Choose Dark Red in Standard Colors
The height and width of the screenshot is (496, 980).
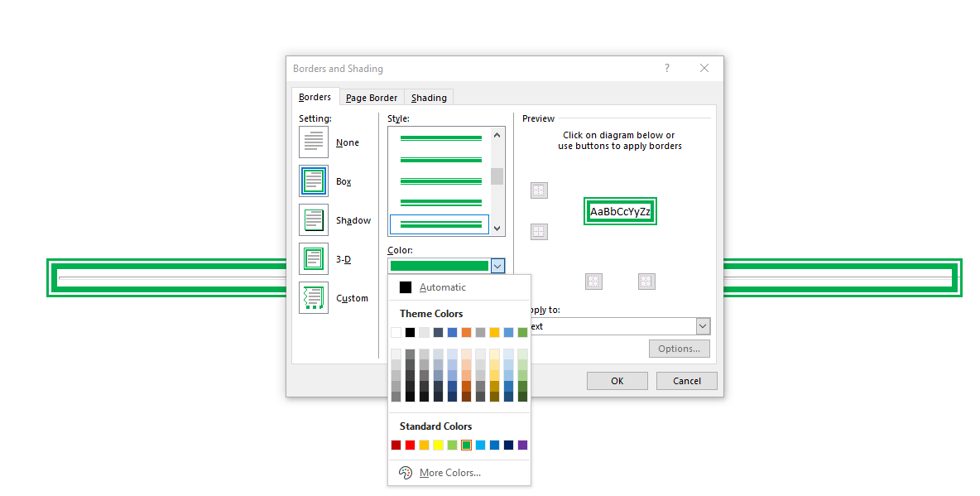(396, 445)
